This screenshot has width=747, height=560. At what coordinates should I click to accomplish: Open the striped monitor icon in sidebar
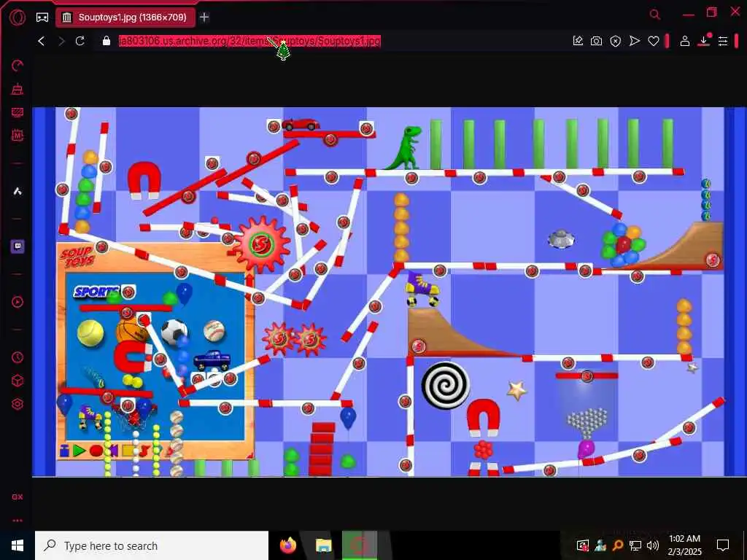point(18,112)
